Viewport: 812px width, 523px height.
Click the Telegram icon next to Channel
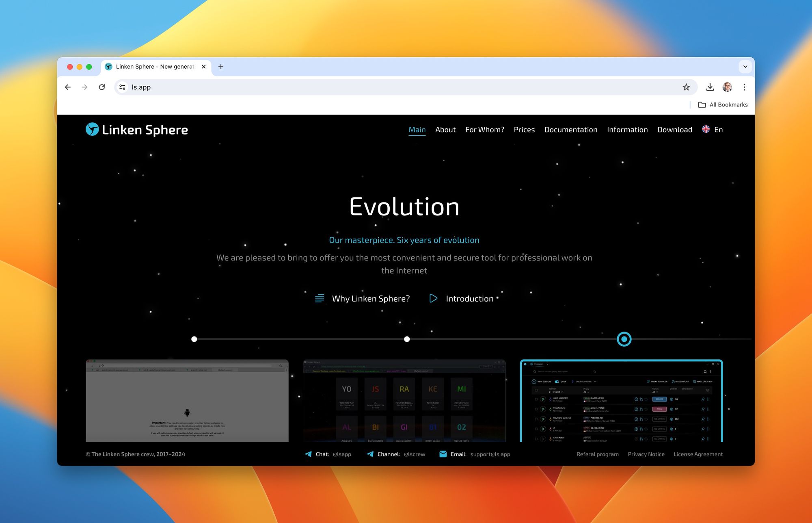(x=370, y=454)
